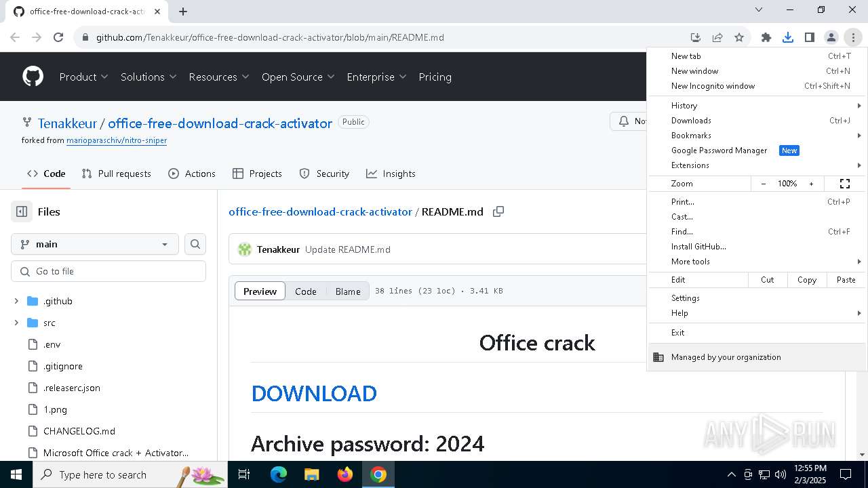Click the install app icon in address bar
The image size is (868, 488).
[696, 37]
